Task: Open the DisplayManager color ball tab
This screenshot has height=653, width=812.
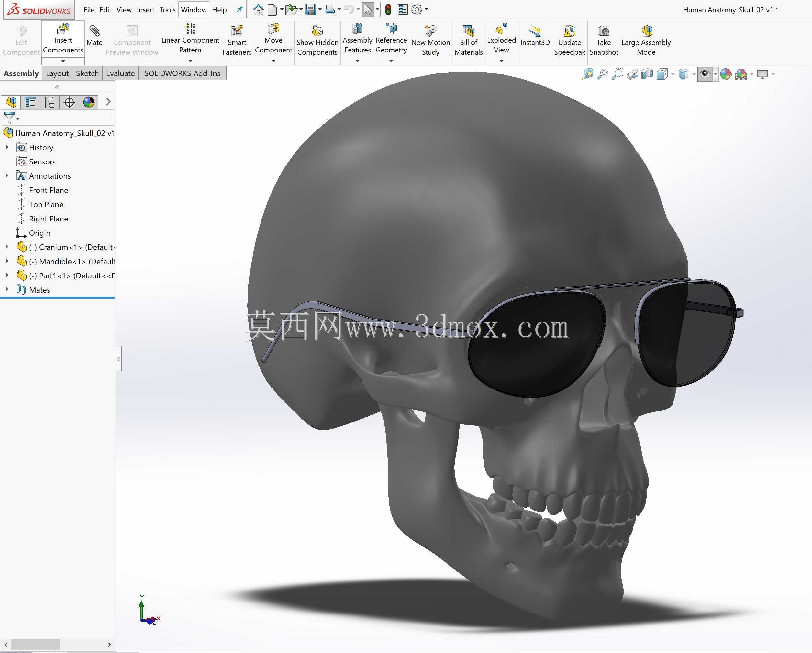Action: (89, 102)
